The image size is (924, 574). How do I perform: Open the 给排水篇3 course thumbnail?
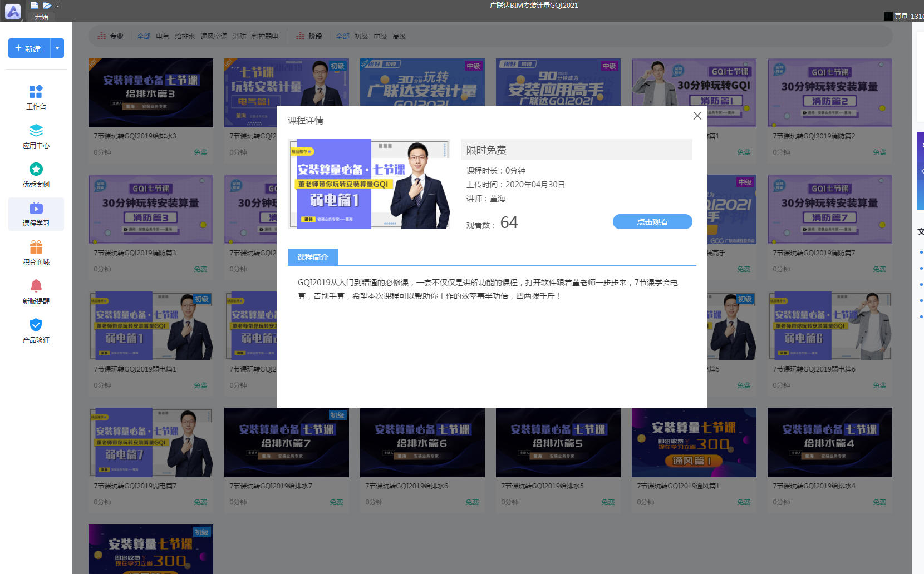(151, 93)
